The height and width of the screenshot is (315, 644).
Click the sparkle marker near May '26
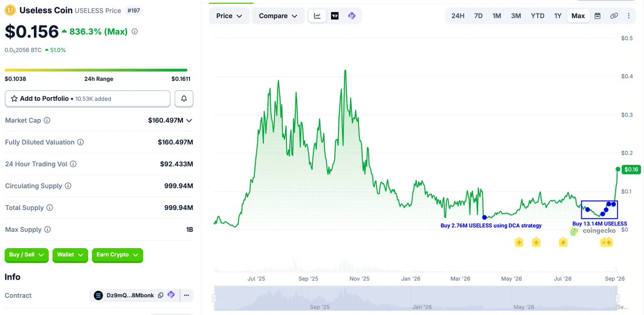click(x=519, y=243)
